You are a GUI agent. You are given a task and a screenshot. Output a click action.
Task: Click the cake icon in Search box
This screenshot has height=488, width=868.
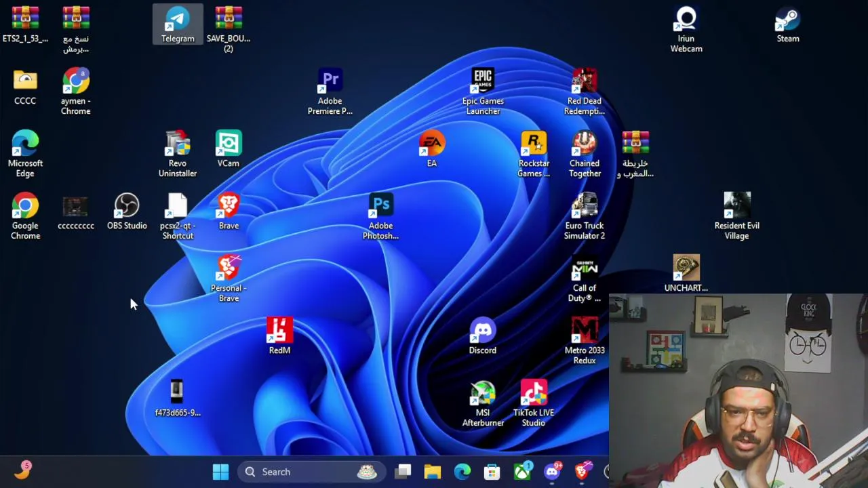tap(367, 472)
